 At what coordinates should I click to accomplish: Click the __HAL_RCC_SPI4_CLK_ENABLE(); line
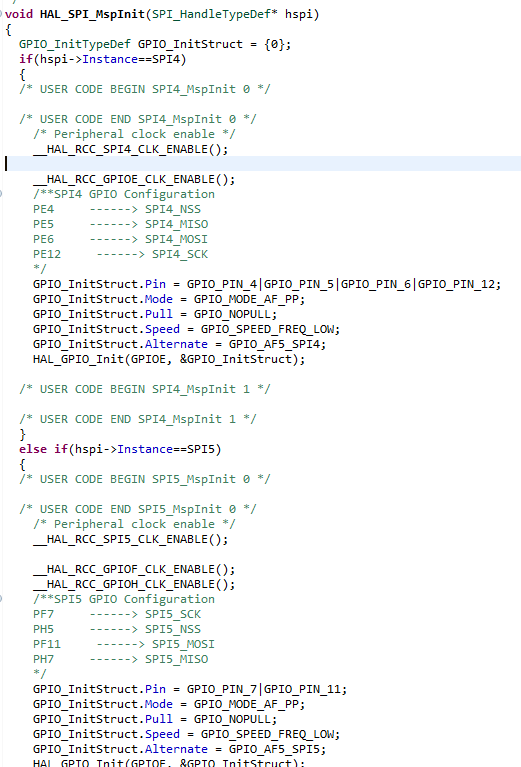131,149
